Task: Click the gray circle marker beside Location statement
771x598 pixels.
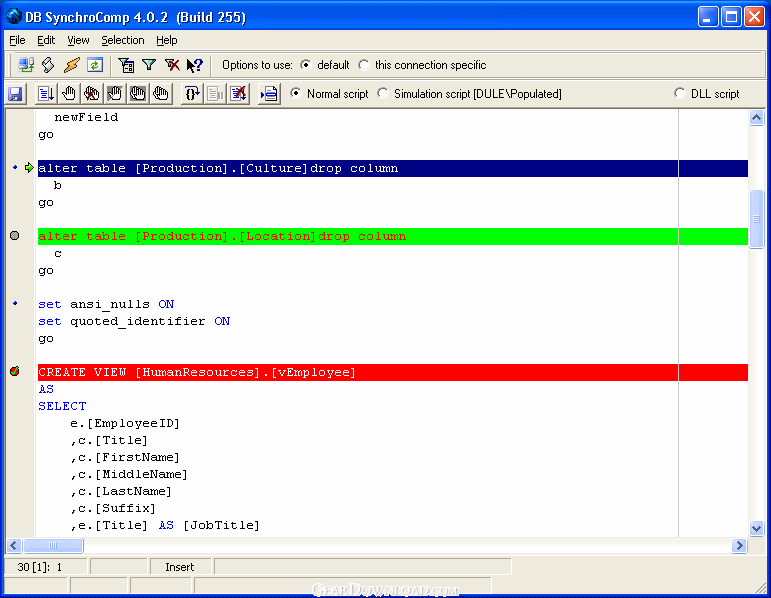Action: coord(15,236)
